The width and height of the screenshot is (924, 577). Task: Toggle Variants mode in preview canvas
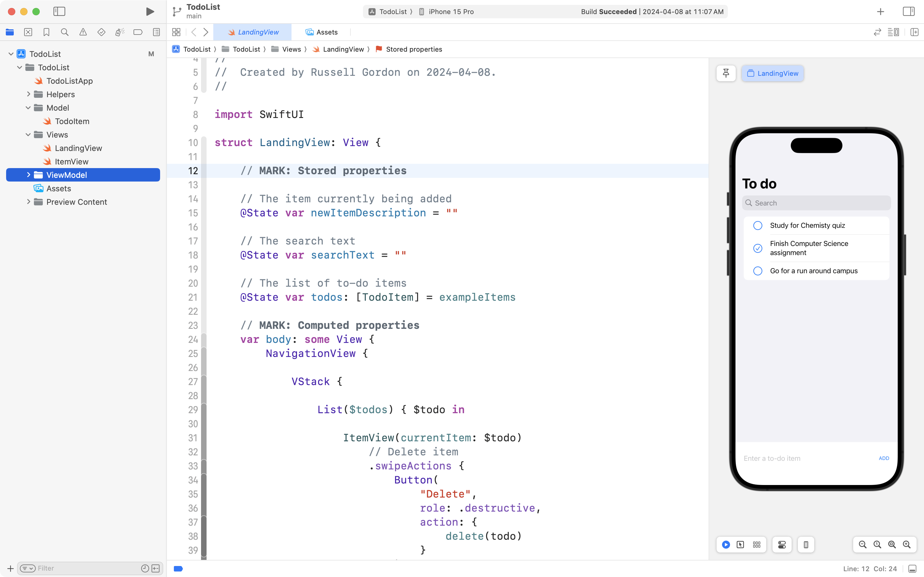(x=757, y=545)
